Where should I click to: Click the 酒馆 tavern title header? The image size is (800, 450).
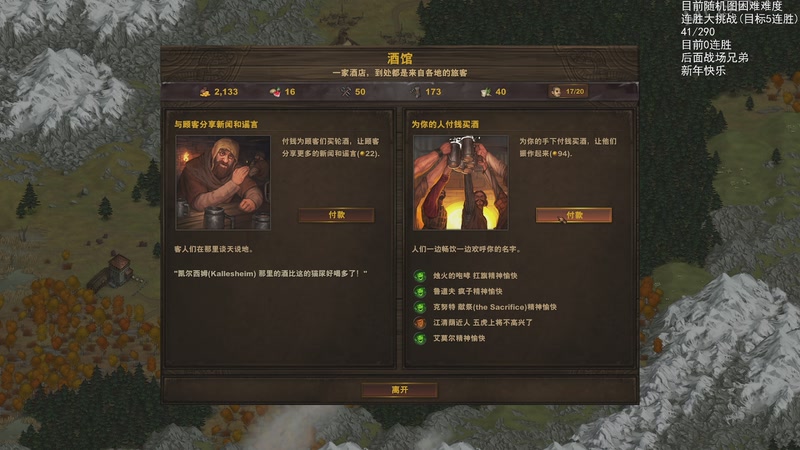point(399,58)
